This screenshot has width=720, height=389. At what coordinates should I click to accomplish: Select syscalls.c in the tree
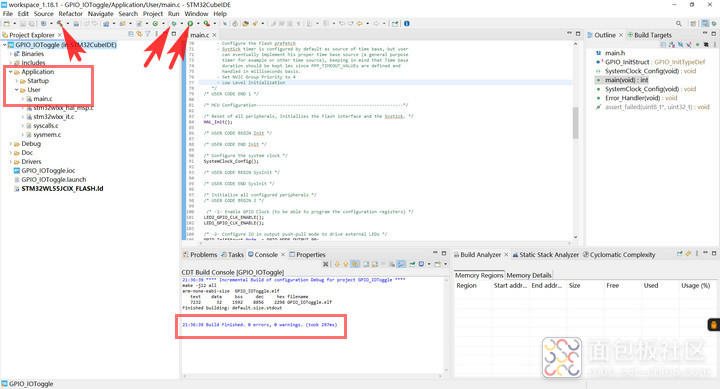[45, 125]
